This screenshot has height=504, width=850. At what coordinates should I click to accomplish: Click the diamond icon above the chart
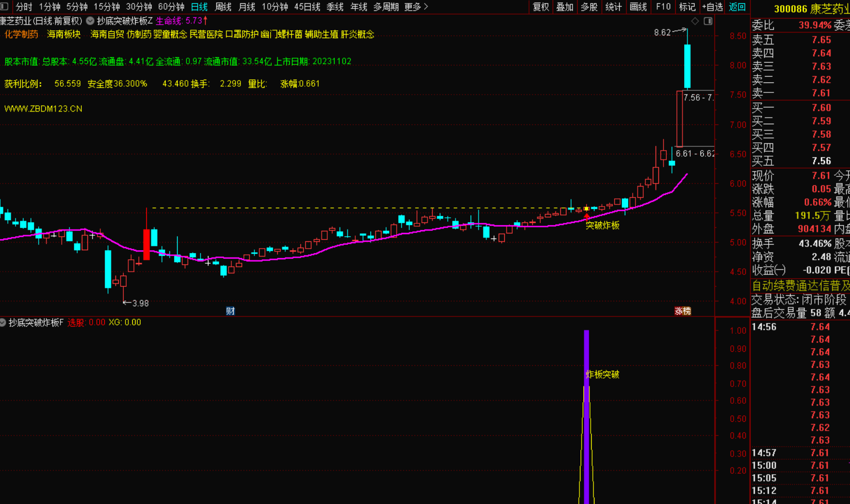695,21
